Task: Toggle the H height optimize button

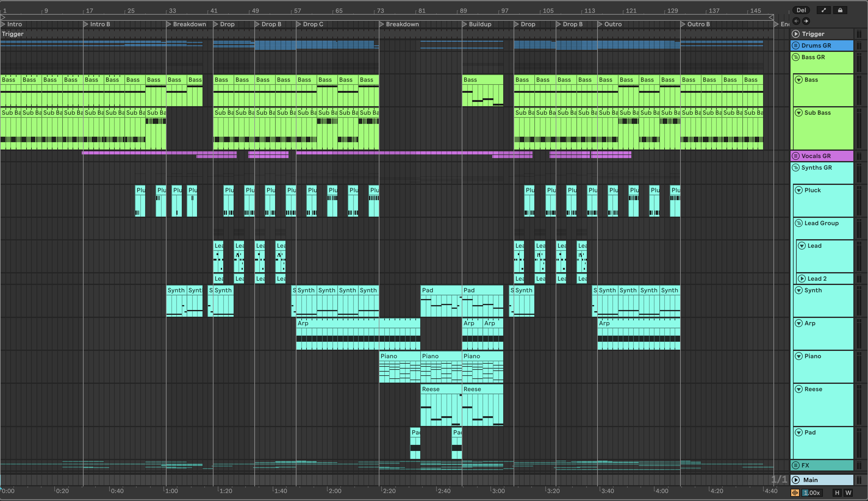Action: pos(838,493)
